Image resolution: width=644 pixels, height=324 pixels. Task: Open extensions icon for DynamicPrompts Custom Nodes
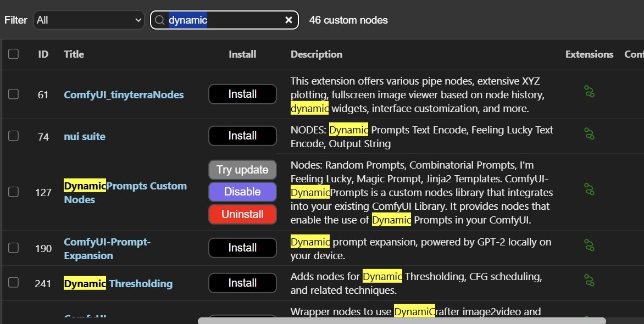pos(589,189)
